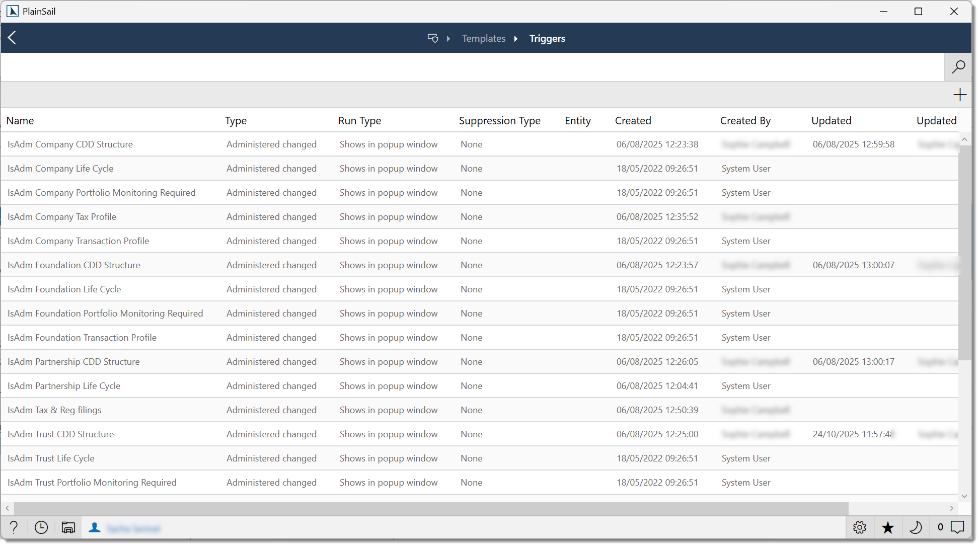Image resolution: width=980 pixels, height=547 pixels.
Task: Go to Templates breadcrumb
Action: [483, 38]
